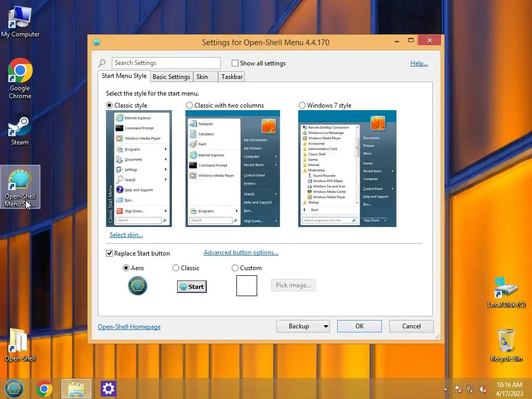Click the Pick image... button
This screenshot has height=399, width=532.
coord(293,285)
